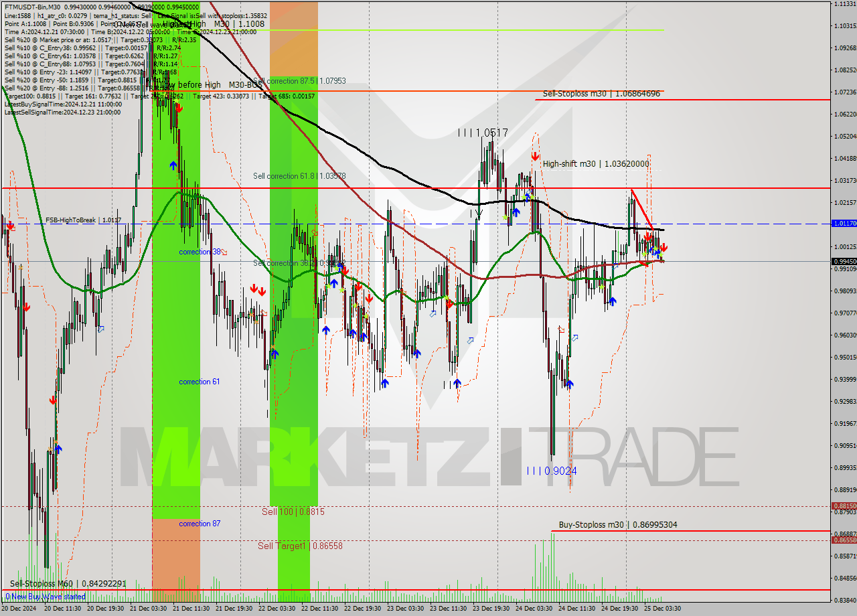Click the 'Sell-Stoploss m30 | 1.06864696' label
The height and width of the screenshot is (616, 857).
pos(601,94)
